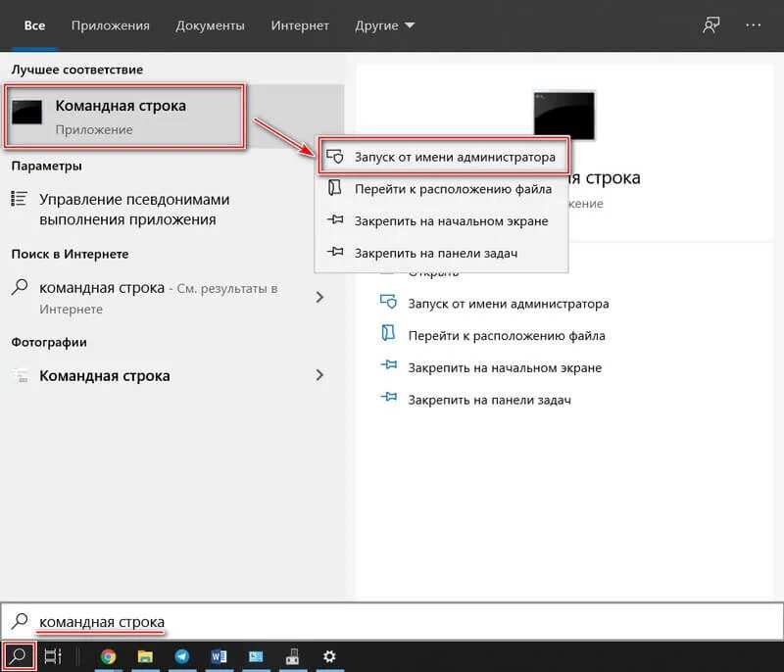Click the file location icon in context menu

point(334,188)
